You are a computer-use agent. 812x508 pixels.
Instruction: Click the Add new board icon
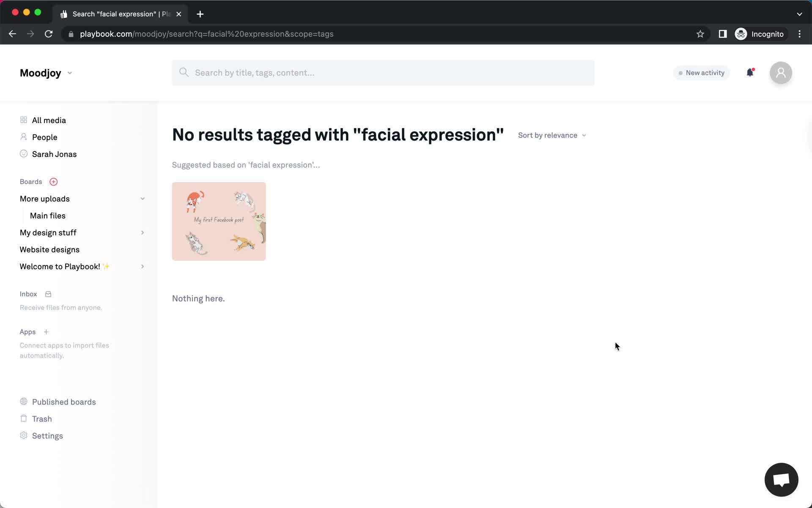[53, 182]
